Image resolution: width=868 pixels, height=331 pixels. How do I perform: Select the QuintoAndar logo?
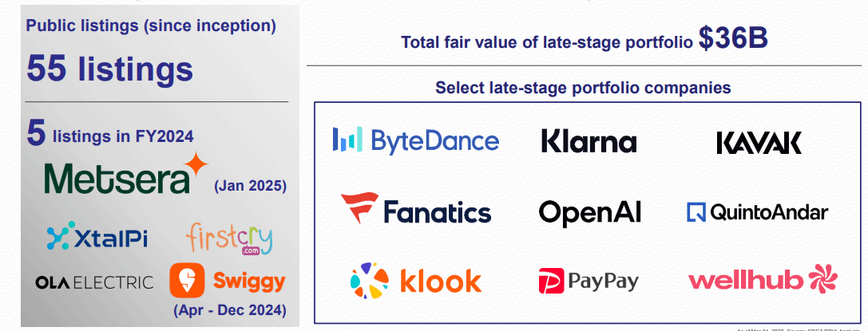tap(758, 212)
